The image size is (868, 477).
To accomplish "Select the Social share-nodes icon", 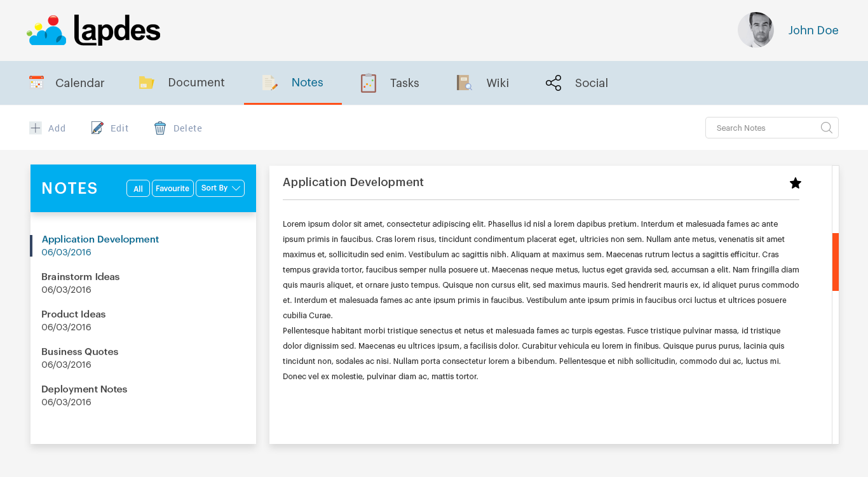I will tap(553, 82).
